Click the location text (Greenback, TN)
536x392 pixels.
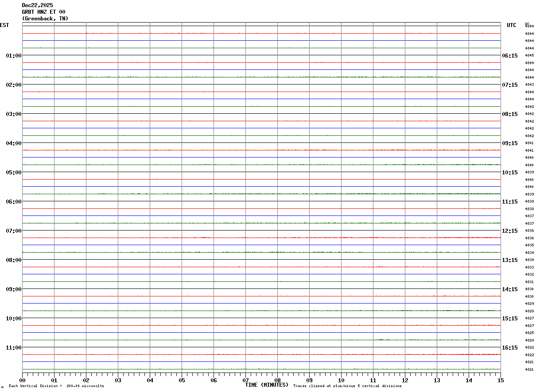[x=45, y=19]
